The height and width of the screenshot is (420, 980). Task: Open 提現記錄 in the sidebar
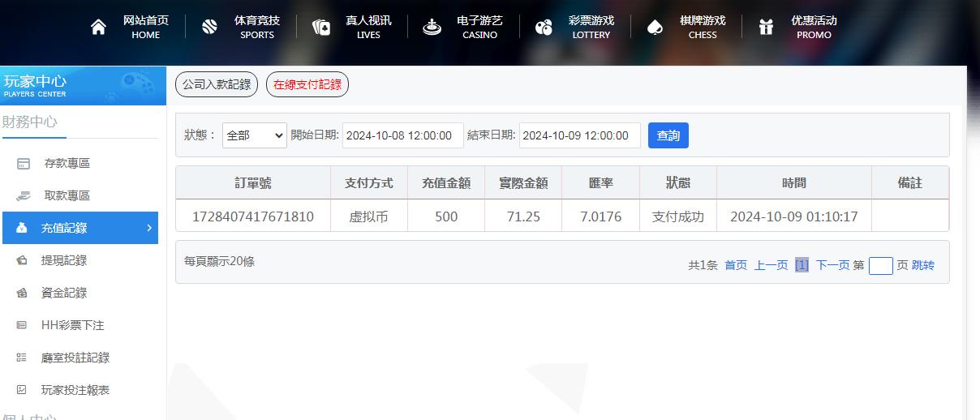[x=64, y=260]
